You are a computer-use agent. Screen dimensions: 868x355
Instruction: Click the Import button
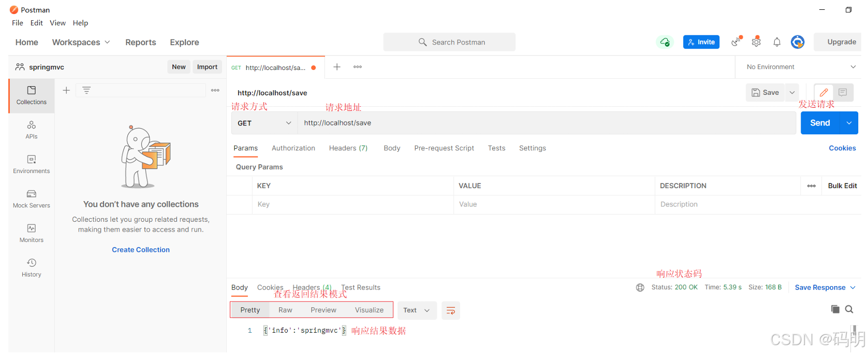tap(207, 67)
